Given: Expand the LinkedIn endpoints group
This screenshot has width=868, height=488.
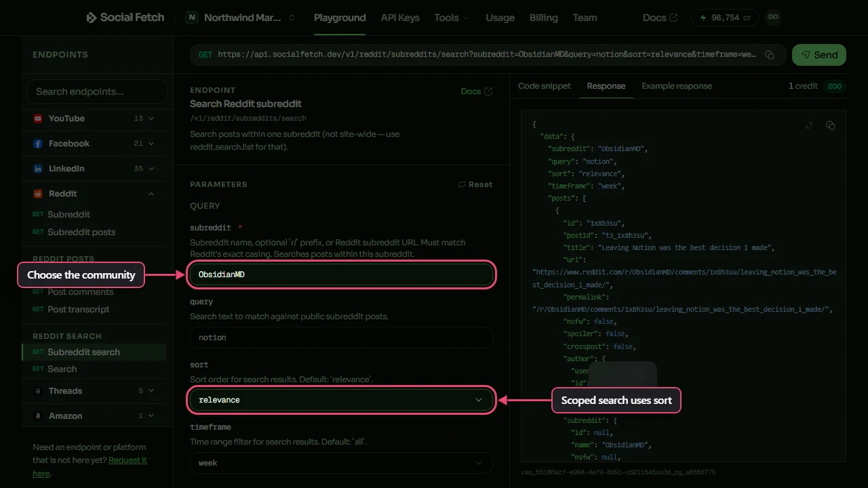Looking at the screenshot, I should 151,169.
